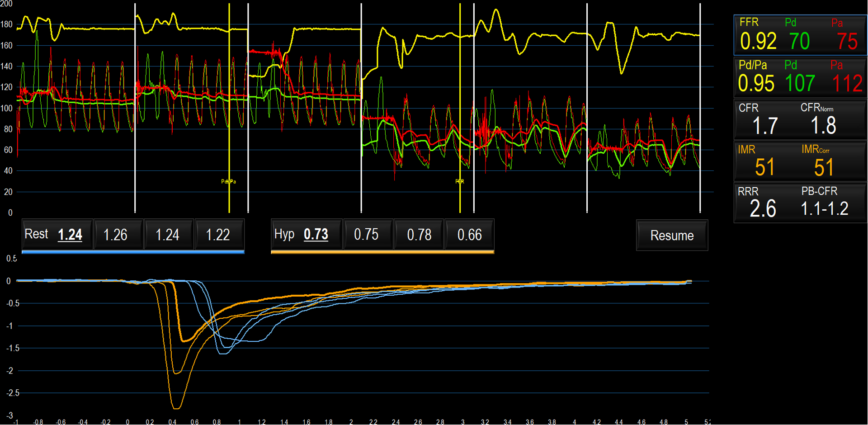Image resolution: width=868 pixels, height=425 pixels.
Task: Open the Pd/Pa 0.95 result panel
Action: (x=800, y=77)
